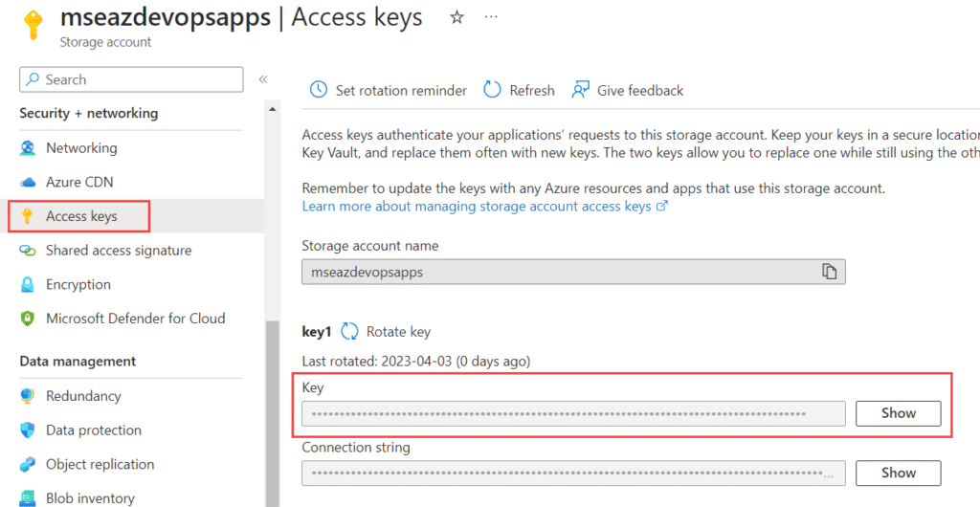Click the sidebar scrollbar thumb

point(272,413)
